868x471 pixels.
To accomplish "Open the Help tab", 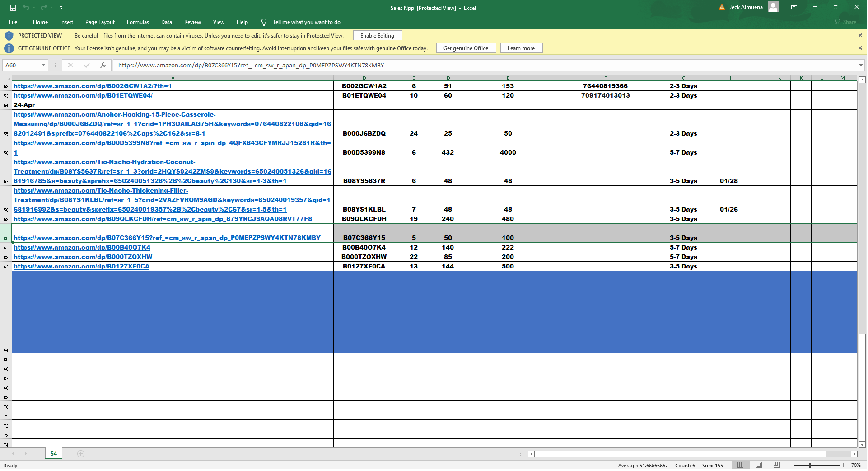I will (242, 22).
